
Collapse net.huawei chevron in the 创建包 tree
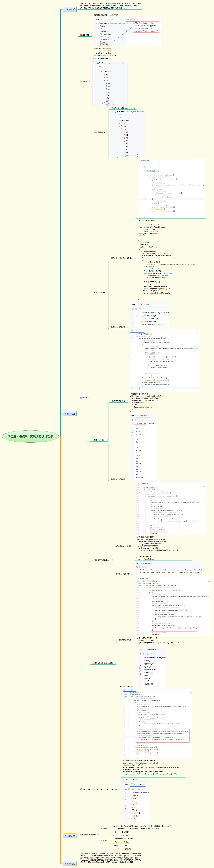point(100,72)
